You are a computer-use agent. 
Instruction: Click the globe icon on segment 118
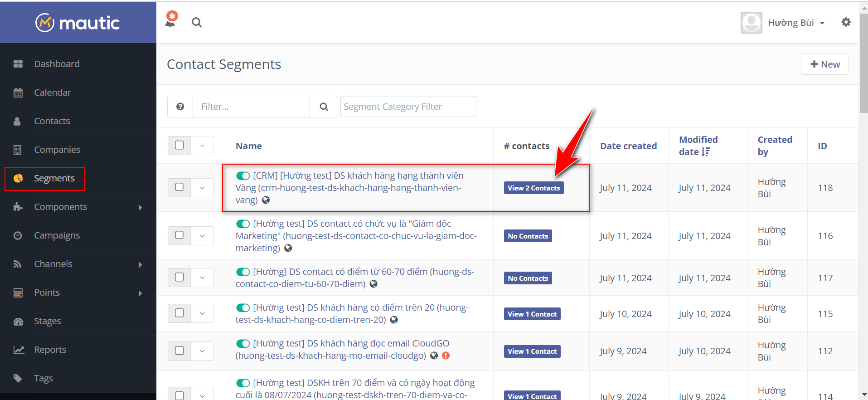pyautogui.click(x=266, y=200)
